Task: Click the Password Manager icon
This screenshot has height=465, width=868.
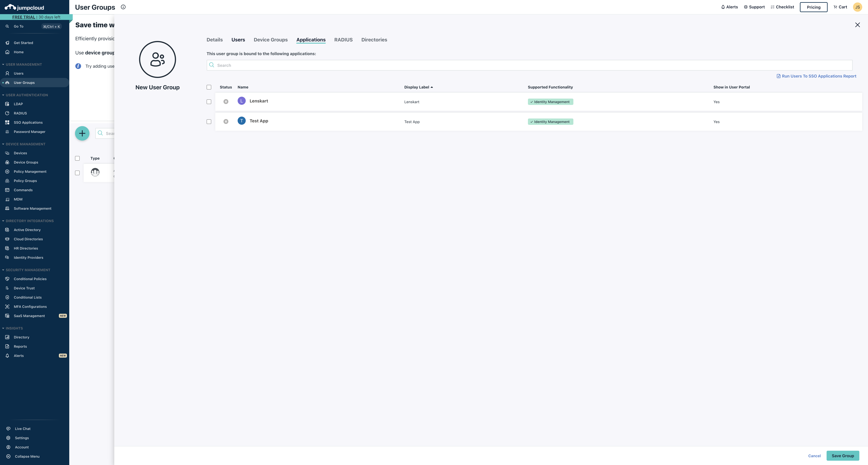Action: click(x=7, y=132)
